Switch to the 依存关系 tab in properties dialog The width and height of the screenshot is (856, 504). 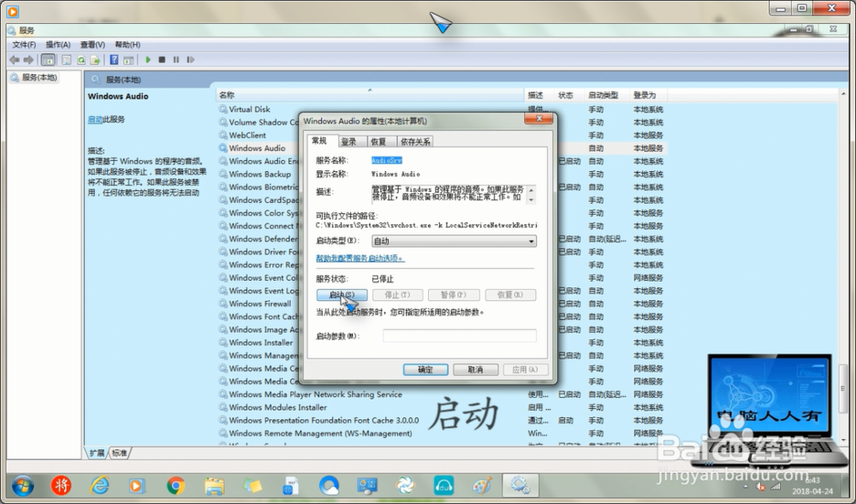pos(415,142)
